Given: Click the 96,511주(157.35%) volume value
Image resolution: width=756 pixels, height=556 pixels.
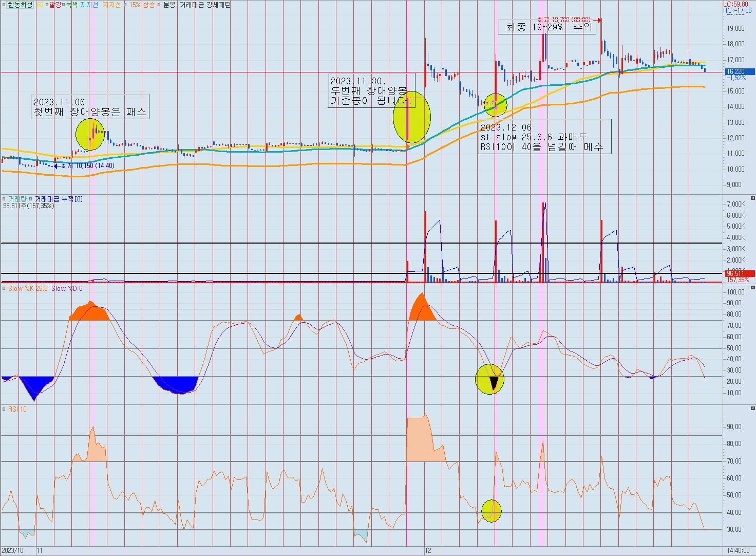Looking at the screenshot, I should pos(28,206).
